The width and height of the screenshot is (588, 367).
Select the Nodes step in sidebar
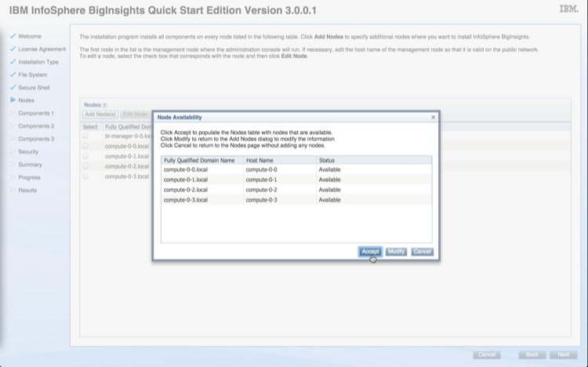click(x=26, y=100)
